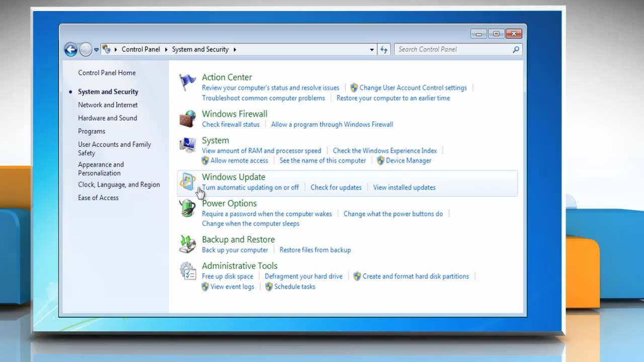This screenshot has height=362, width=644.
Task: Click Control Panel breadcrumb in address bar
Action: click(x=141, y=49)
